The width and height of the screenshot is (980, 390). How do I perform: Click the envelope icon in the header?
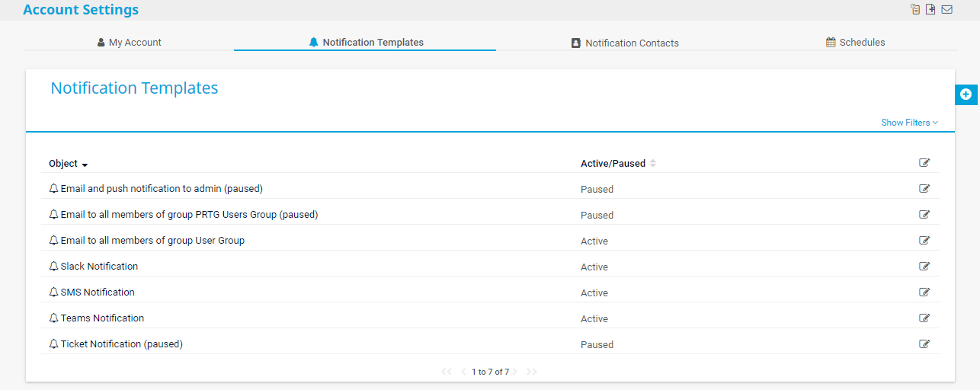pos(947,10)
